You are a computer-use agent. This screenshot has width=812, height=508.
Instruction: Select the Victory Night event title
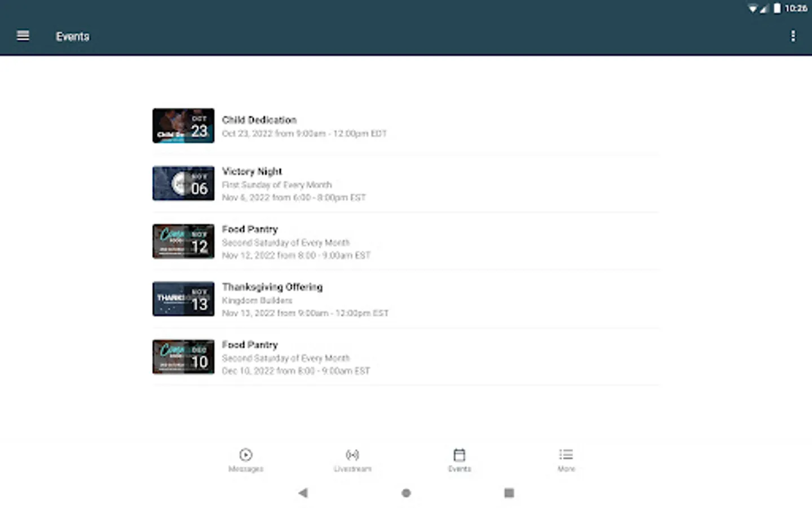pyautogui.click(x=252, y=172)
